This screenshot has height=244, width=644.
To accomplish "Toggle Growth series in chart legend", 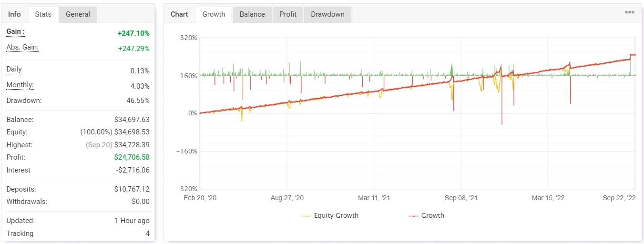I will tap(426, 215).
